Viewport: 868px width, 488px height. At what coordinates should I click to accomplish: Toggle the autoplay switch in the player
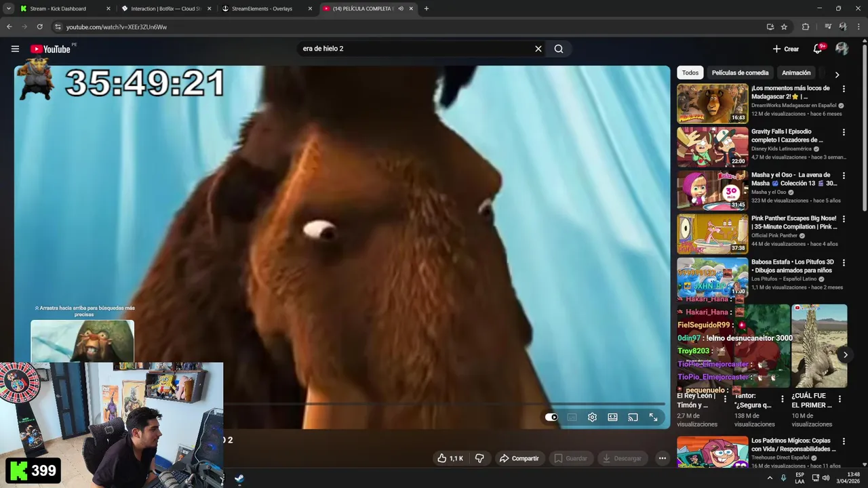(x=551, y=418)
